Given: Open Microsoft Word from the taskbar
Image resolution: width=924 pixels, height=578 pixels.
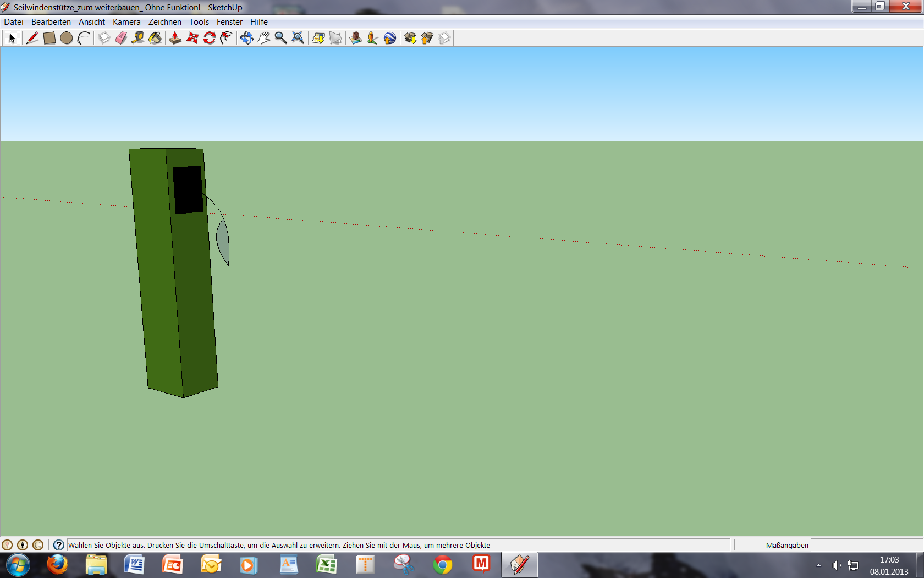Looking at the screenshot, I should tap(134, 565).
